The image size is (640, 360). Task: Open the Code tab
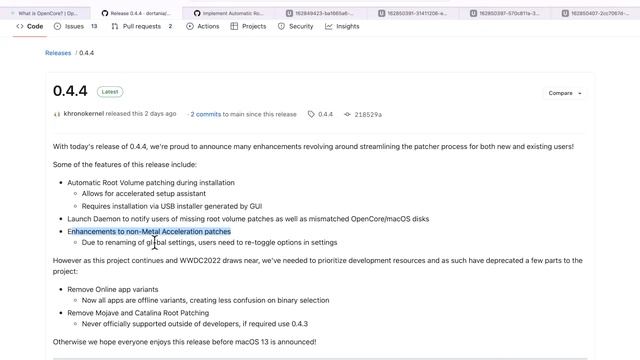click(x=30, y=26)
